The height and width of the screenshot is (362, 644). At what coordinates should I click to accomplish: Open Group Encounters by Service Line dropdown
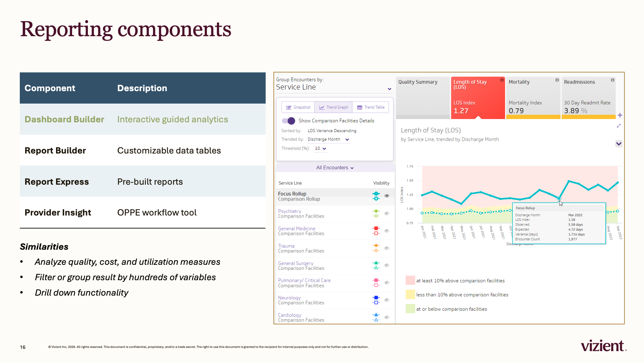tap(334, 87)
